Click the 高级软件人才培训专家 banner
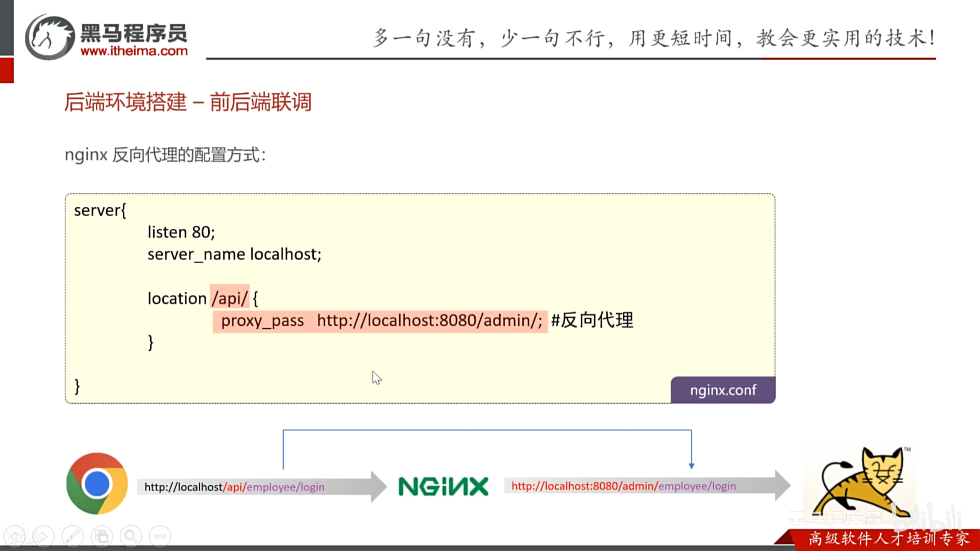The width and height of the screenshot is (980, 551). click(x=889, y=539)
